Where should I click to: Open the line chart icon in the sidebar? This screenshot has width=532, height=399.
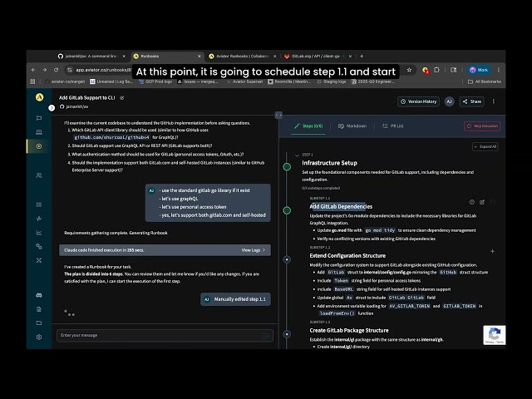39,233
